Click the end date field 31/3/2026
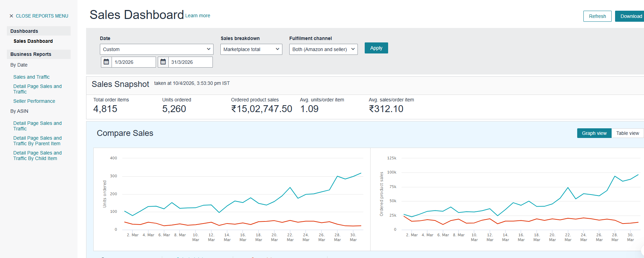The height and width of the screenshot is (258, 644). (x=190, y=62)
